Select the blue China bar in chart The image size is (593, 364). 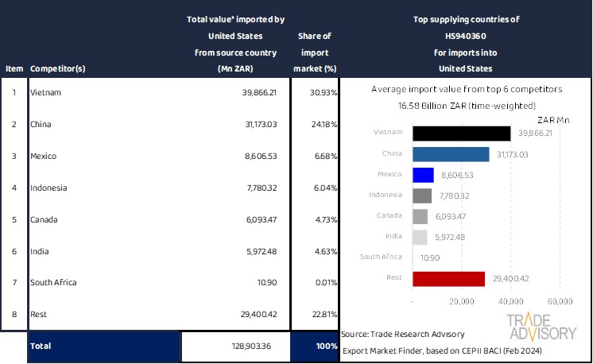(x=451, y=154)
